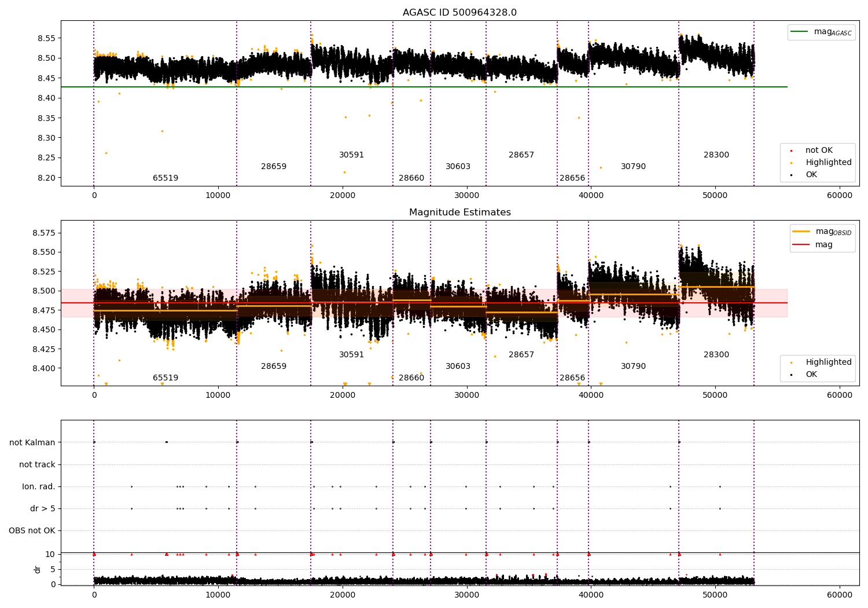Click green mag AGASC horizontal line in top plot

[x=424, y=87]
